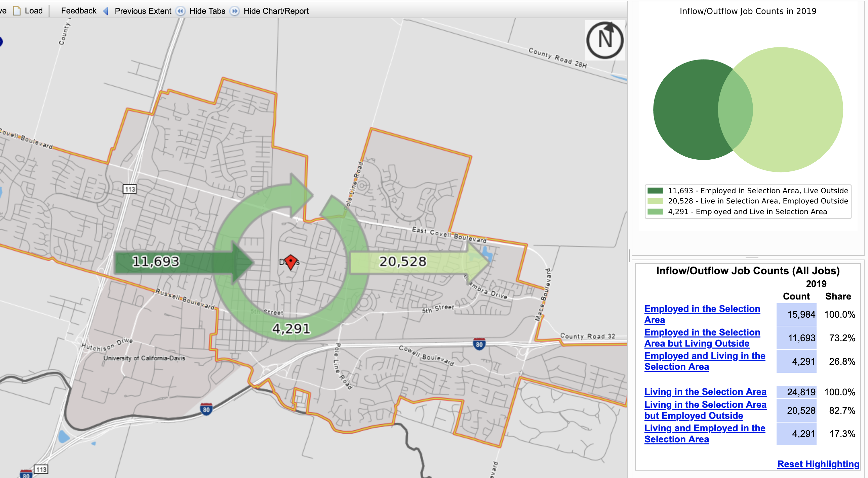Click the Reset Highlighting link

click(818, 464)
